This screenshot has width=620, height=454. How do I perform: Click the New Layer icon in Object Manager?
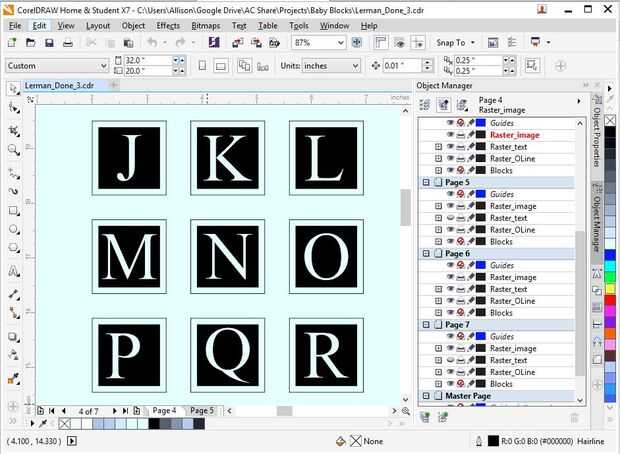pyautogui.click(x=425, y=417)
